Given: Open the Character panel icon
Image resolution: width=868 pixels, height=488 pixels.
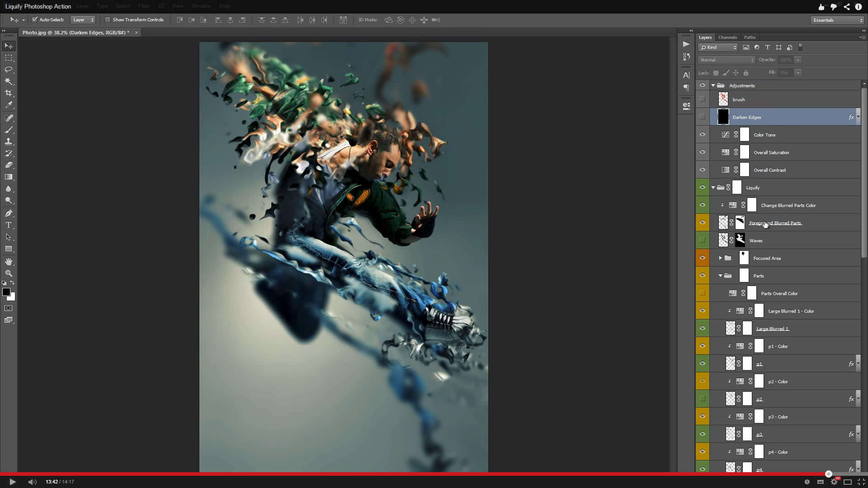Looking at the screenshot, I should click(x=686, y=75).
